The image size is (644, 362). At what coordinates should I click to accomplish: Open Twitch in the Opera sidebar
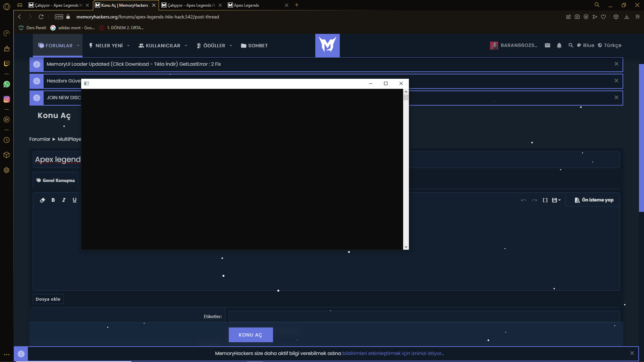[x=6, y=64]
